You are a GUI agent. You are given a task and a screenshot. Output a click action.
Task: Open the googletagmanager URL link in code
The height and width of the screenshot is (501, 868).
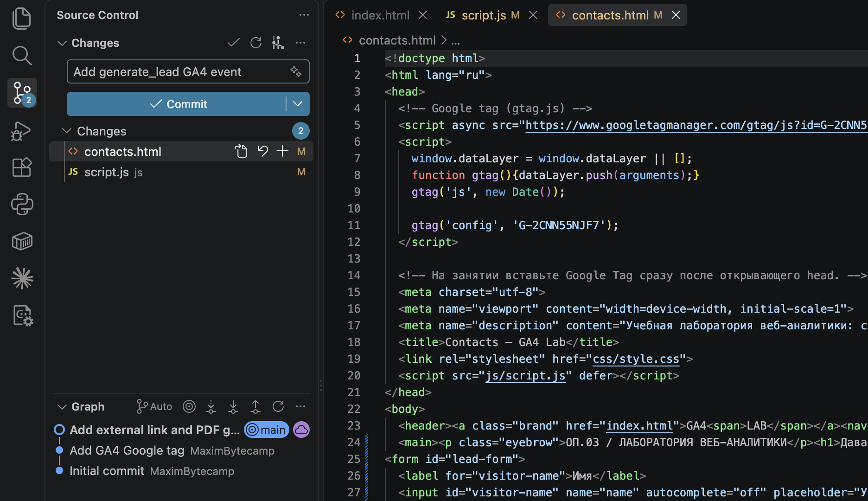696,125
